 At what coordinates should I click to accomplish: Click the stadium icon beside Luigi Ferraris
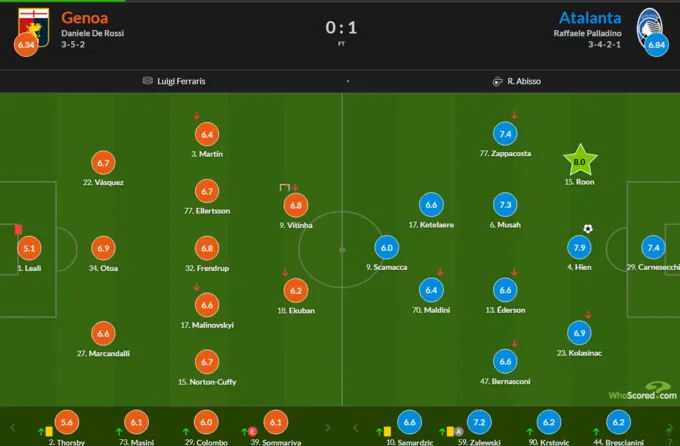148,81
